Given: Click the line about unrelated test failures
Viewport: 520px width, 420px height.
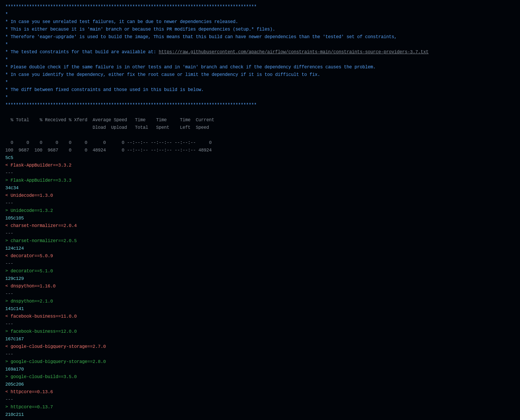Looking at the screenshot, I should point(122,22).
